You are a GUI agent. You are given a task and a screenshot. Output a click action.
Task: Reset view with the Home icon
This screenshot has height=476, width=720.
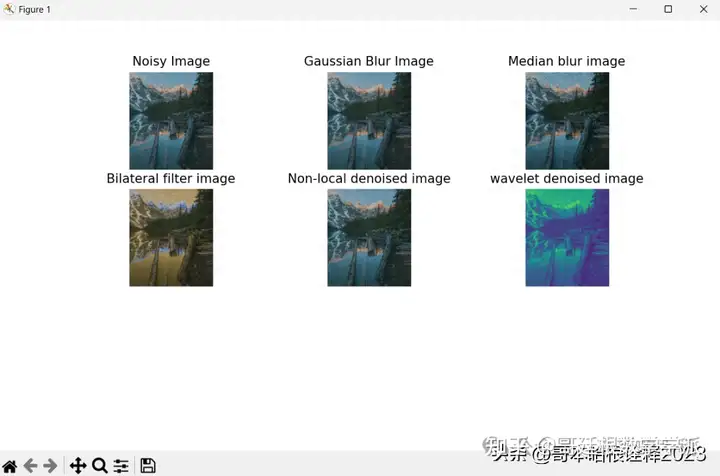click(10, 466)
